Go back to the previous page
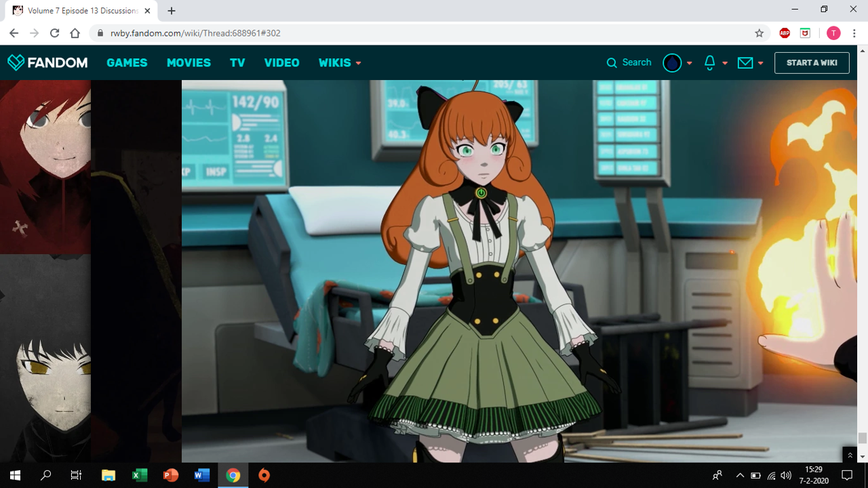868x488 pixels. coord(14,33)
